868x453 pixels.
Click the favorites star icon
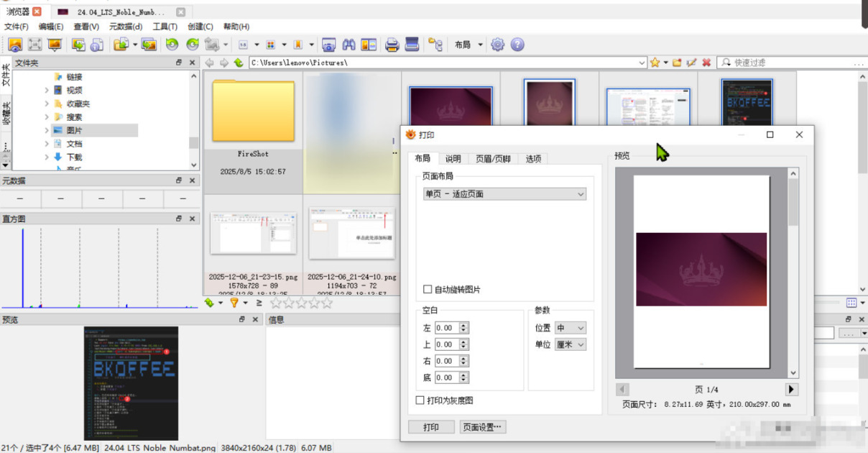tap(655, 63)
